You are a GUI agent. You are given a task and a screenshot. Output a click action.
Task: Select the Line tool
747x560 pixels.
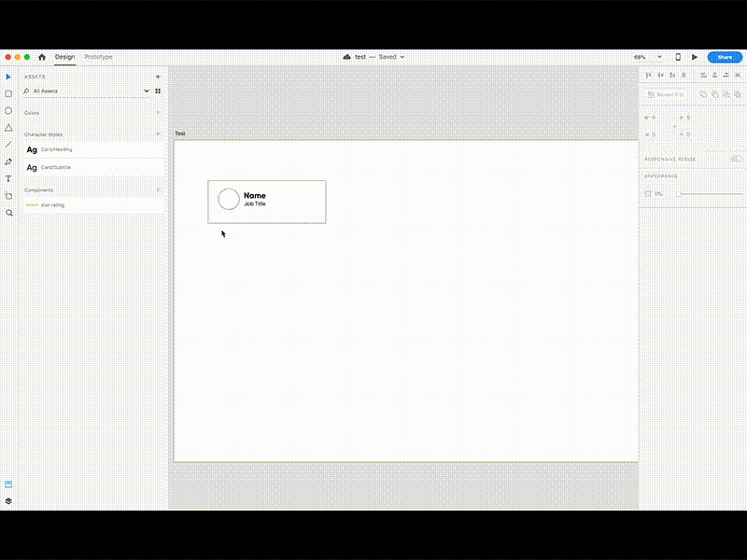8,145
